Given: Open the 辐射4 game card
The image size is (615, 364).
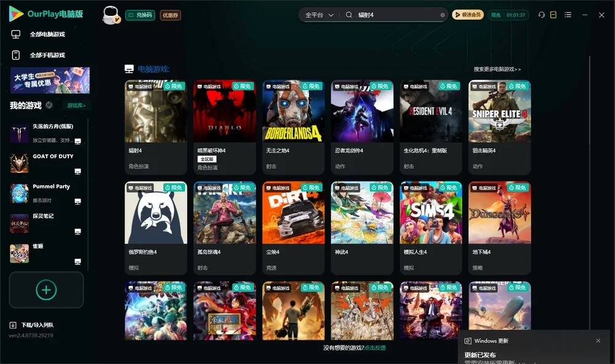Looking at the screenshot, I should point(156,127).
